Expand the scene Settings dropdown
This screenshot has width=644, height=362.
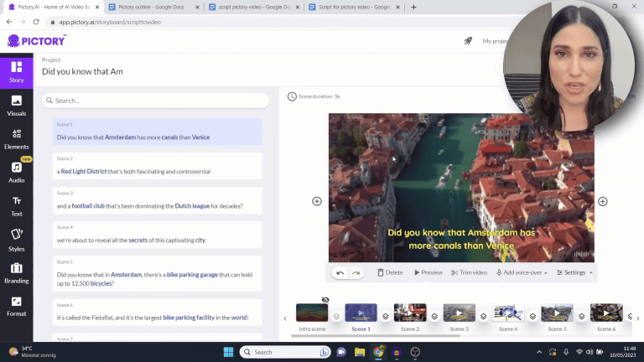point(575,272)
